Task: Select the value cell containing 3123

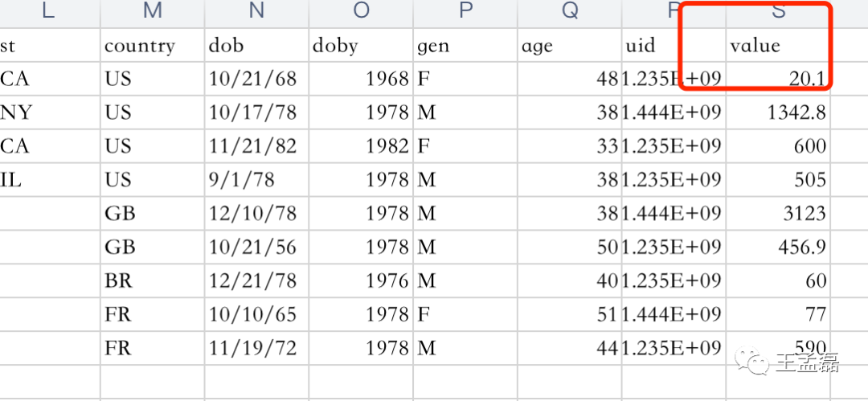Action: click(x=778, y=213)
